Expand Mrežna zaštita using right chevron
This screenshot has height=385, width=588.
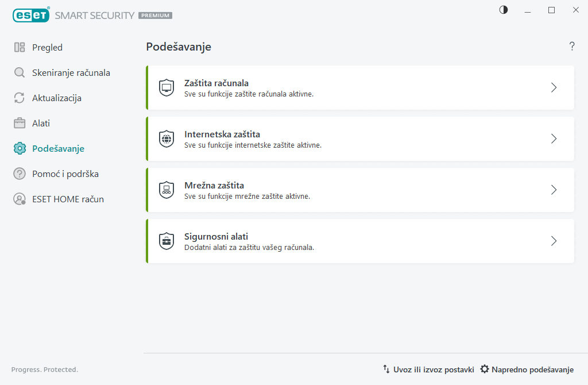(554, 190)
